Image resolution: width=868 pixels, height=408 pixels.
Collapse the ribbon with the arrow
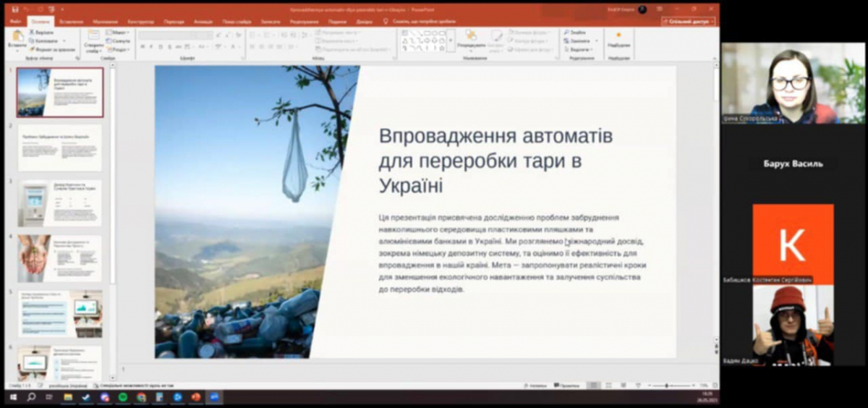coord(713,58)
